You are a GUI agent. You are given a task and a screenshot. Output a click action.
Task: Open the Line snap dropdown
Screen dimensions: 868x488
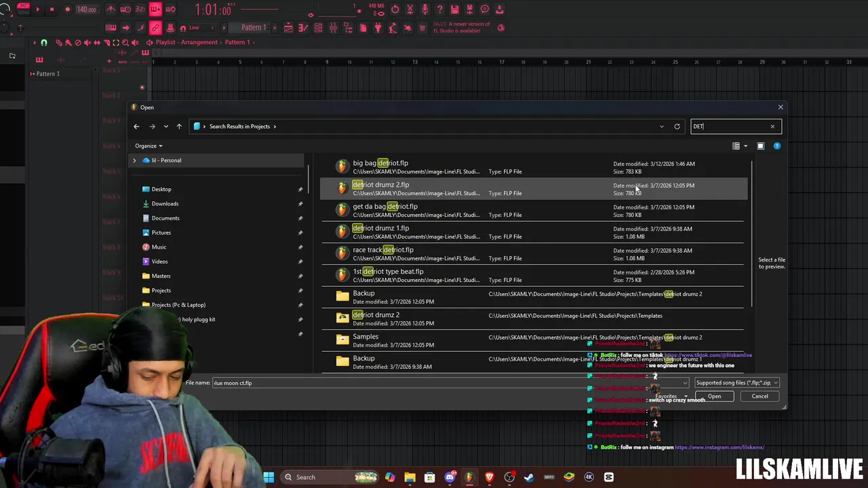[202, 28]
